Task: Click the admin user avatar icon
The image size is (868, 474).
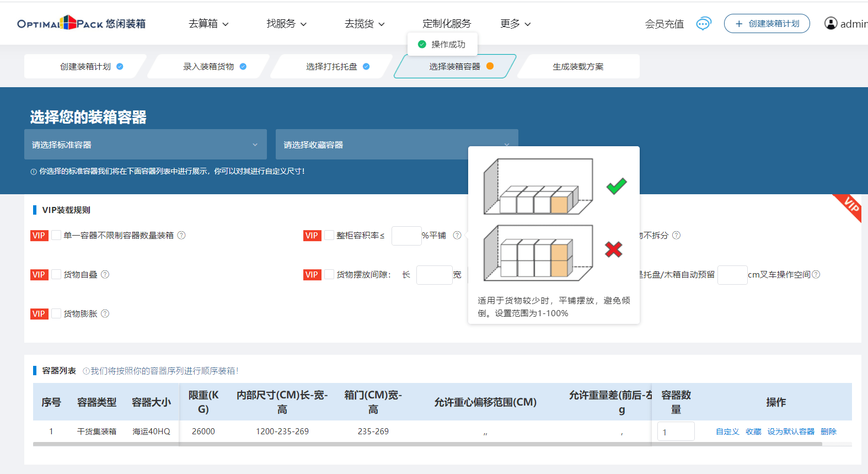Action: (x=831, y=23)
